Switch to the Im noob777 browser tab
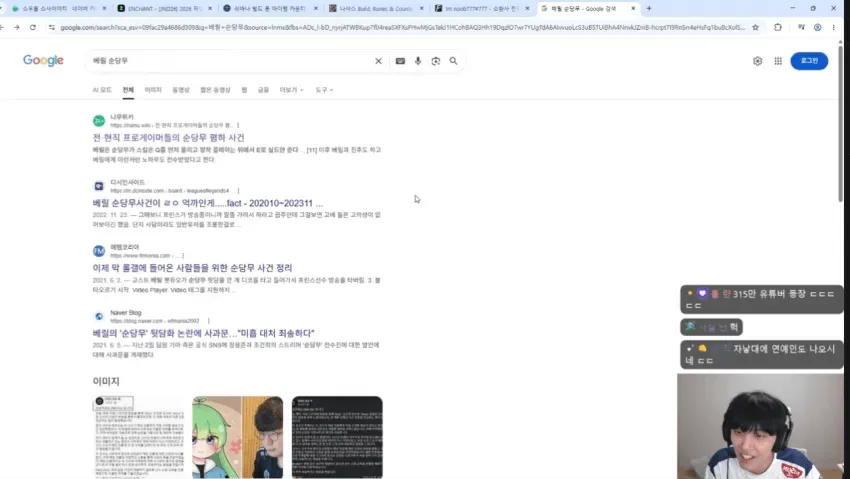 481,9
